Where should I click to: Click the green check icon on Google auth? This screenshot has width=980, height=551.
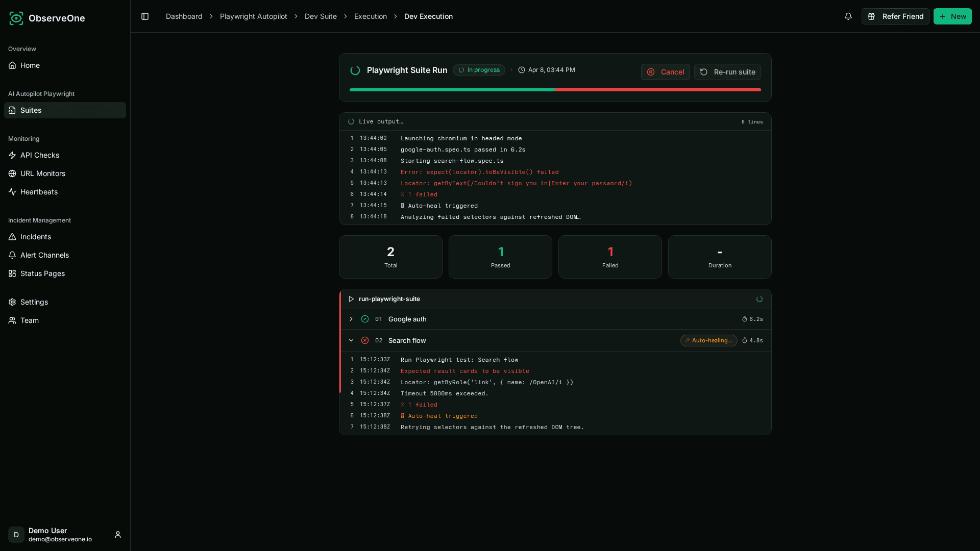point(365,319)
